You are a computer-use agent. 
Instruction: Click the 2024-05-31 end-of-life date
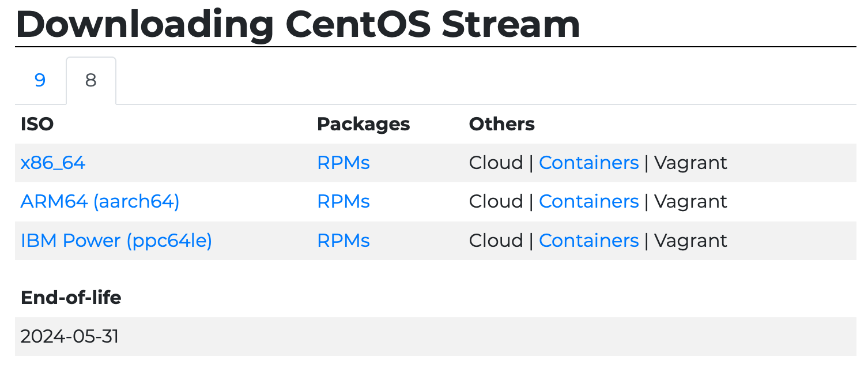click(70, 336)
